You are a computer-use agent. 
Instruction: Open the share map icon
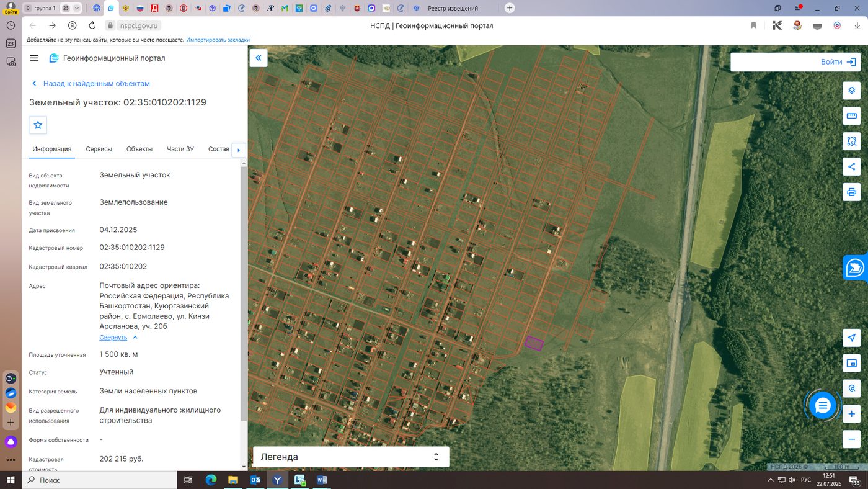(x=851, y=166)
